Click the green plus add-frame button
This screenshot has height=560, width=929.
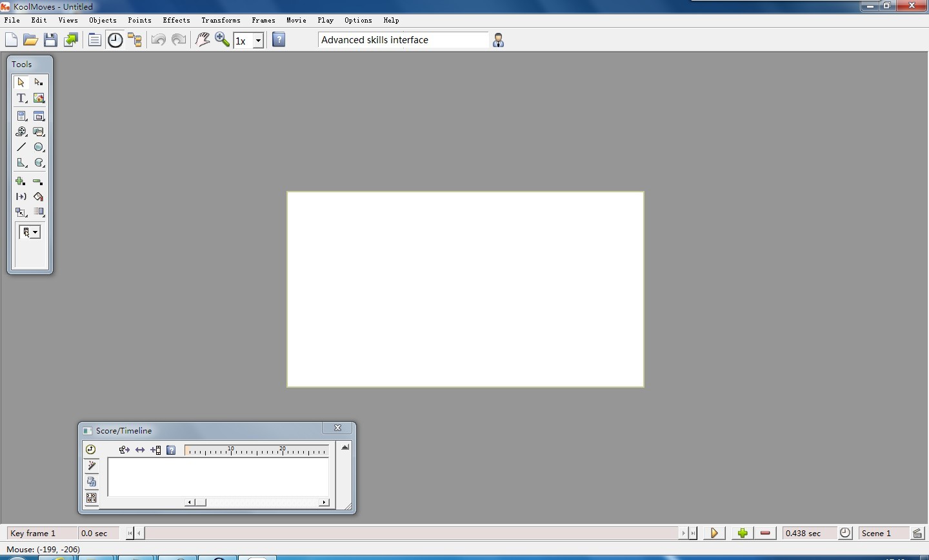tap(743, 533)
